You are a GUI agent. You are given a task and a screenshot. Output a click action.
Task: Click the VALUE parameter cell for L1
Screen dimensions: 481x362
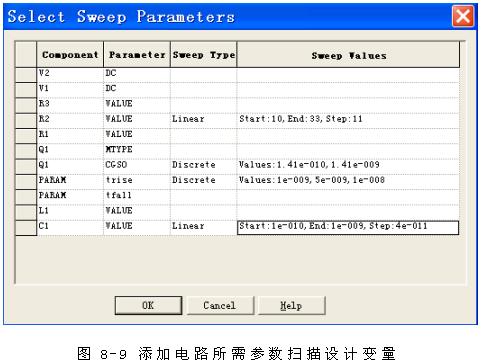pyautogui.click(x=137, y=211)
